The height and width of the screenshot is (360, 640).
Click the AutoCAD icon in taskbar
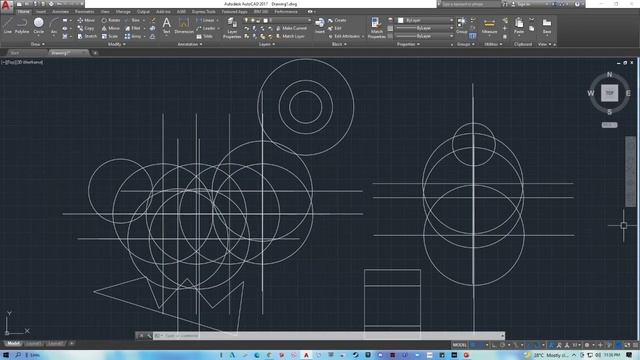pyautogui.click(x=306, y=355)
